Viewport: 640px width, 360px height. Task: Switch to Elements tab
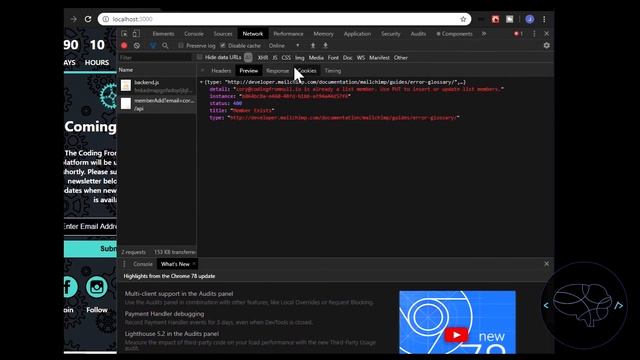click(163, 34)
